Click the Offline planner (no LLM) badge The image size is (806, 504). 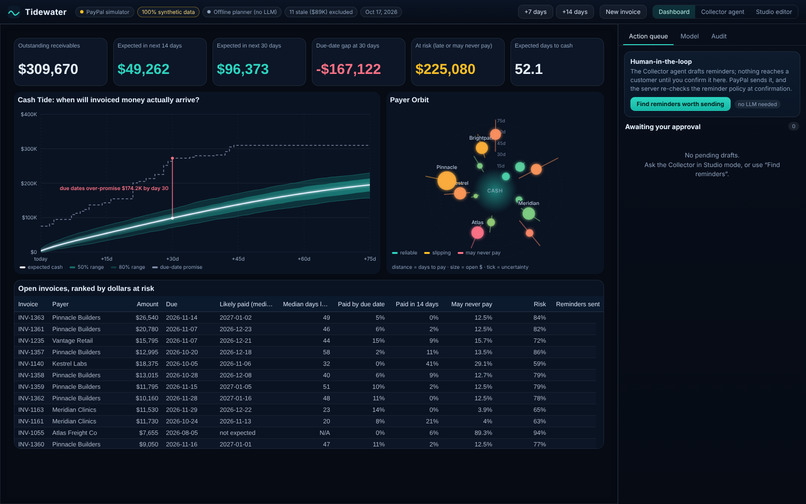point(242,12)
